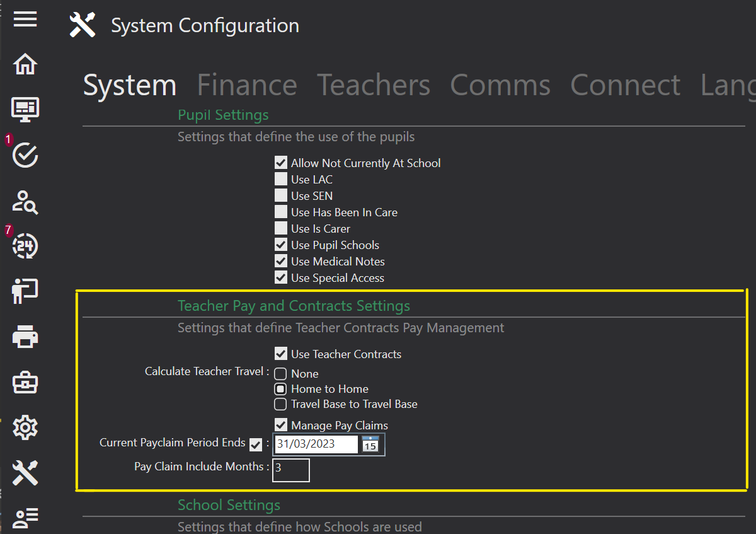
Task: Toggle Use Teacher Contracts checkbox
Action: (281, 354)
